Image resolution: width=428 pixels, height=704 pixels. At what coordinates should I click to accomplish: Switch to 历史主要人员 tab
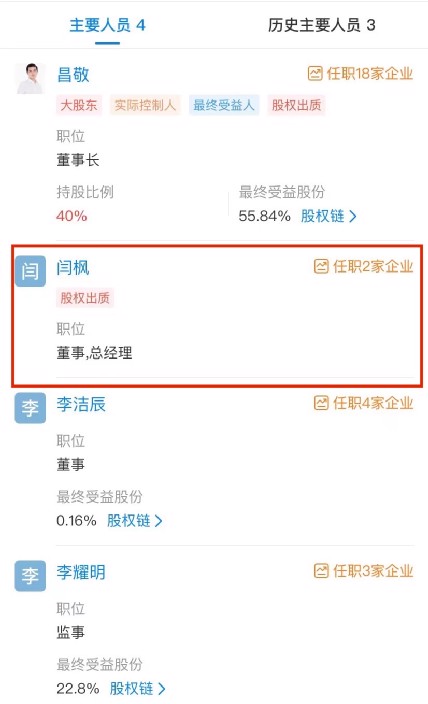tap(322, 25)
